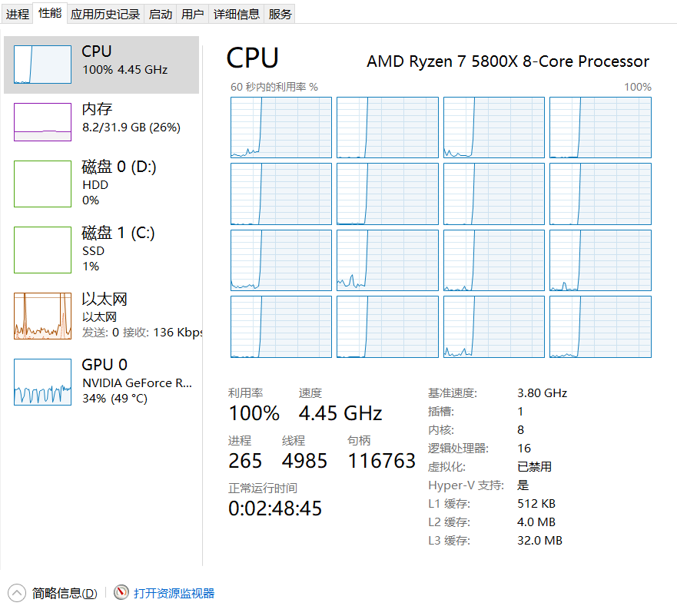This screenshot has height=616, width=677.
Task: Click the 简略信息 text button
Action: pyautogui.click(x=65, y=593)
